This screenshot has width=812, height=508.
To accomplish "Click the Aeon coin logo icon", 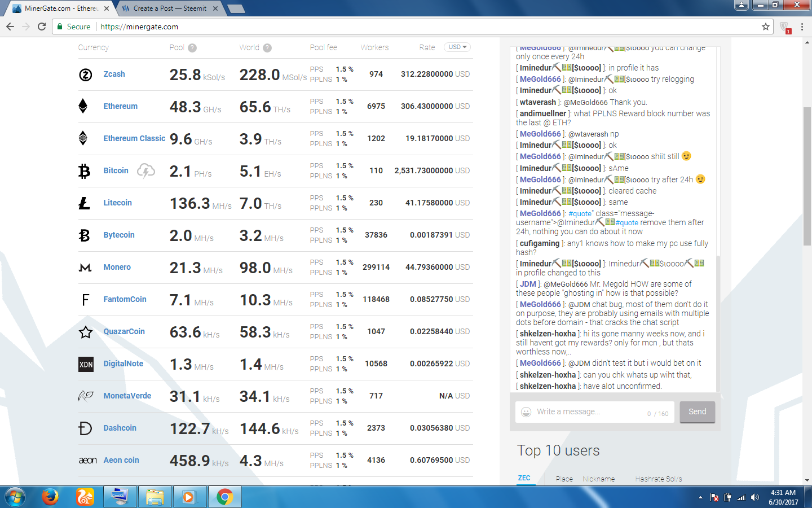I will coord(88,461).
